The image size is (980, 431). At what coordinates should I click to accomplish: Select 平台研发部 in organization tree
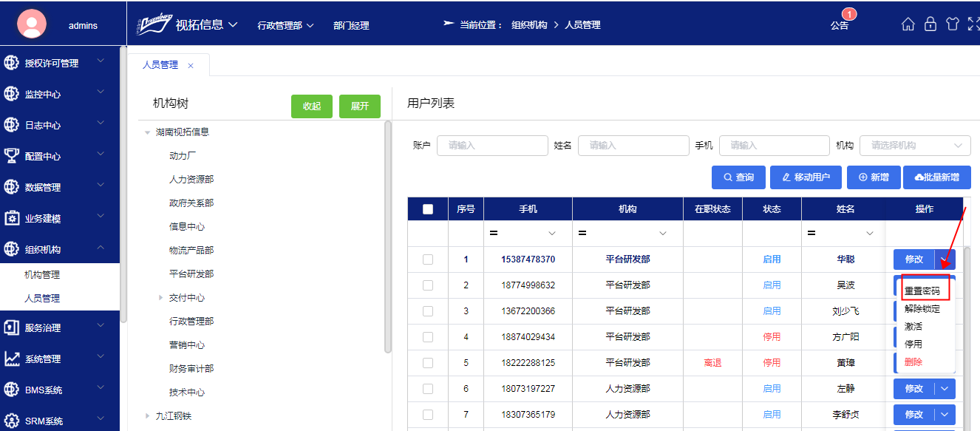(x=191, y=274)
